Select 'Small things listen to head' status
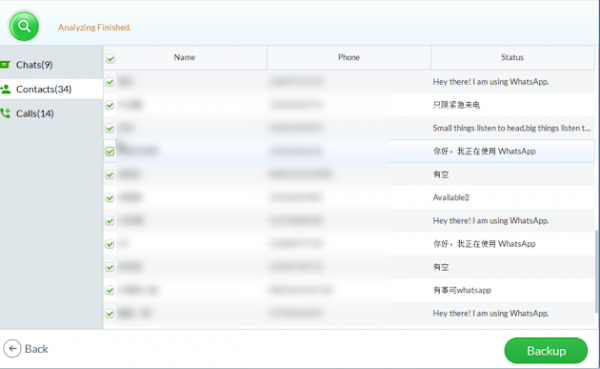The width and height of the screenshot is (600, 369). (512, 128)
